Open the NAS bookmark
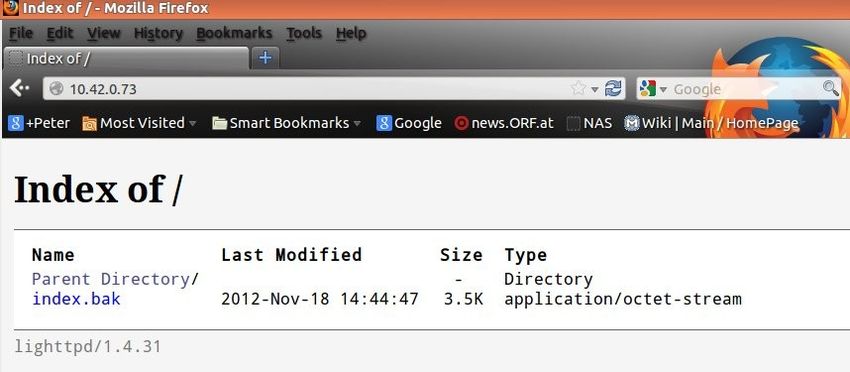 589,124
